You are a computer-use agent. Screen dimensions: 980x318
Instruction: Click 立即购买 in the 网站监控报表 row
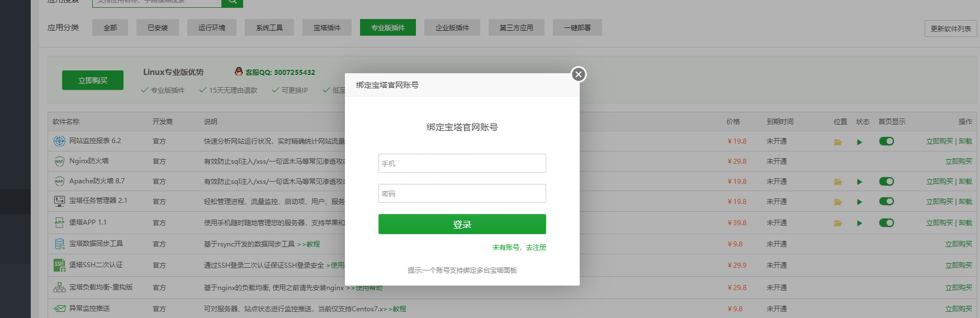[x=940, y=141]
